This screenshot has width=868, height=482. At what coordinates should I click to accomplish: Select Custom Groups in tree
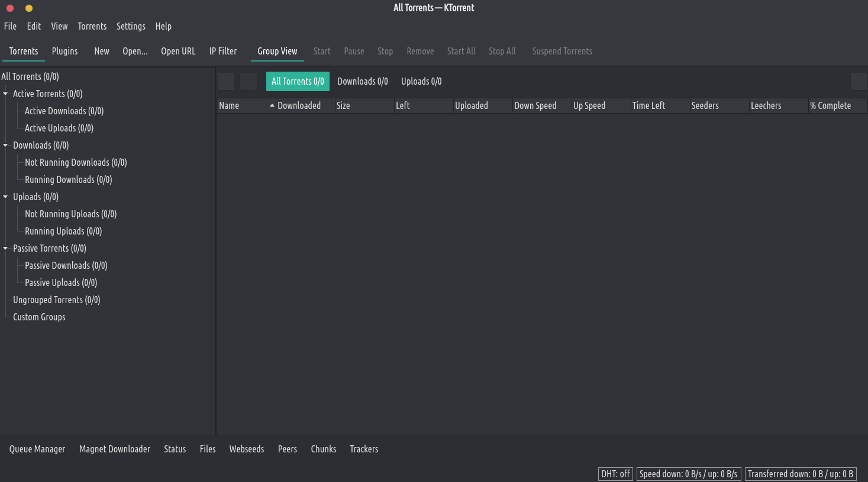click(39, 317)
